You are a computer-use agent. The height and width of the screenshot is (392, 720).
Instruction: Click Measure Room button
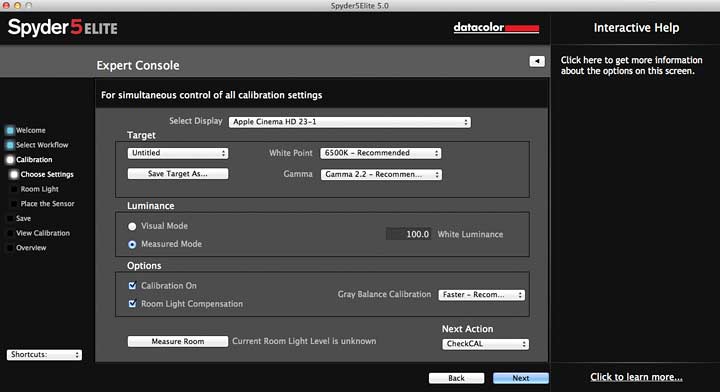point(178,342)
